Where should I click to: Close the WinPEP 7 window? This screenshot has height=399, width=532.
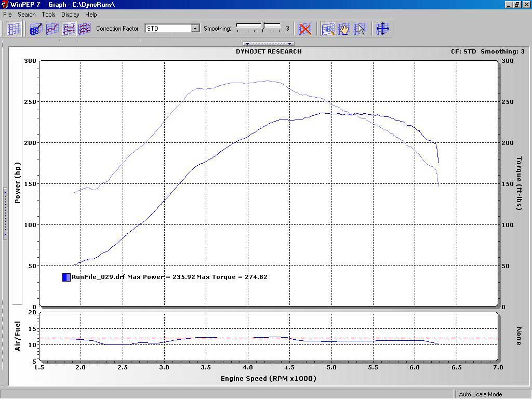point(526,5)
